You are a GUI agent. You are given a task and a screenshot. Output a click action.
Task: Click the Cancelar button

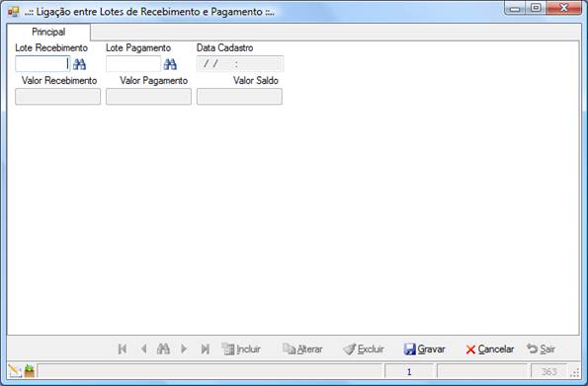pos(489,348)
